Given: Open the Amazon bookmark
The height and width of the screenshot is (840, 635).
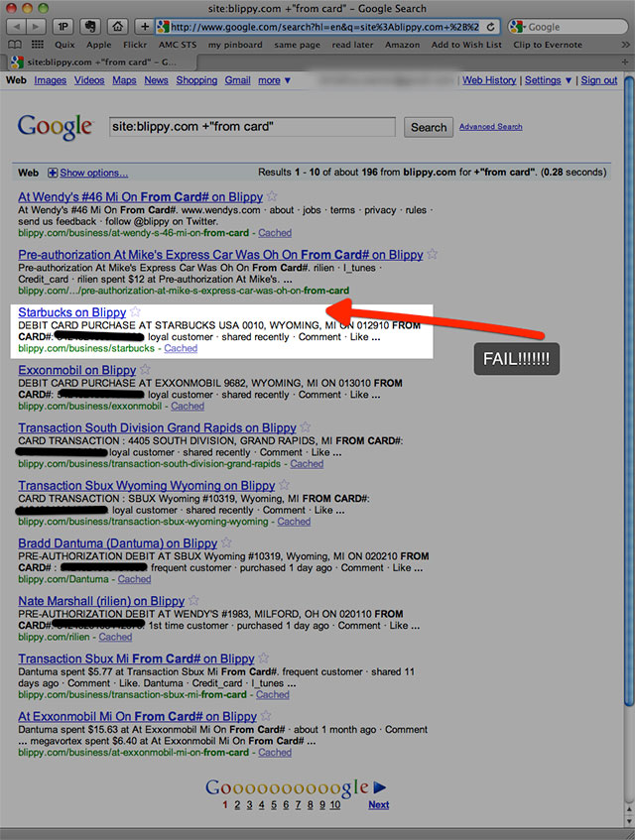Looking at the screenshot, I should pyautogui.click(x=403, y=45).
